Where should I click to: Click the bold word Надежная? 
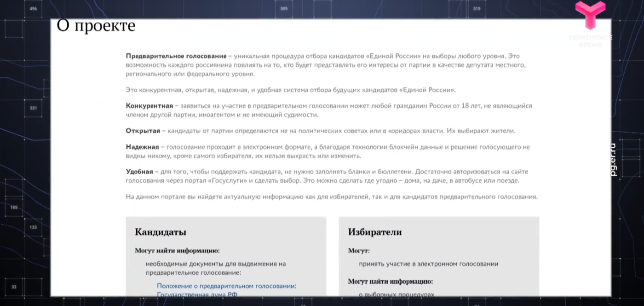pyautogui.click(x=142, y=147)
